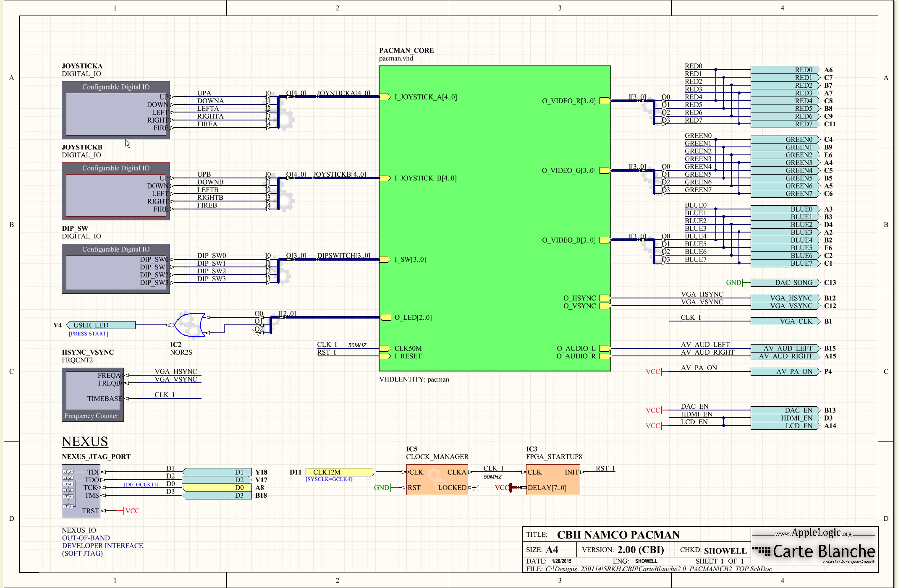898x588 pixels.
Task: Click the green PACMAN_CORE sheet symbol
Action: pyautogui.click(x=495, y=218)
